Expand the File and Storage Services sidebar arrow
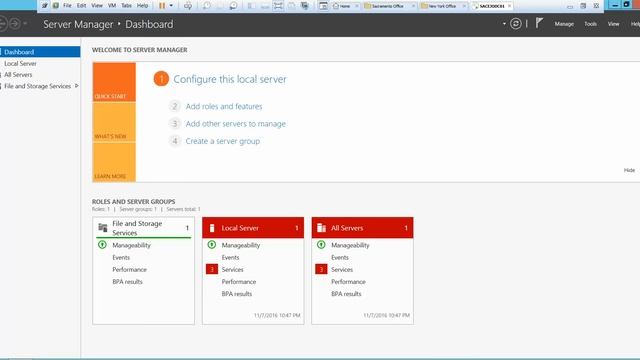The width and height of the screenshot is (640, 360). (x=76, y=86)
